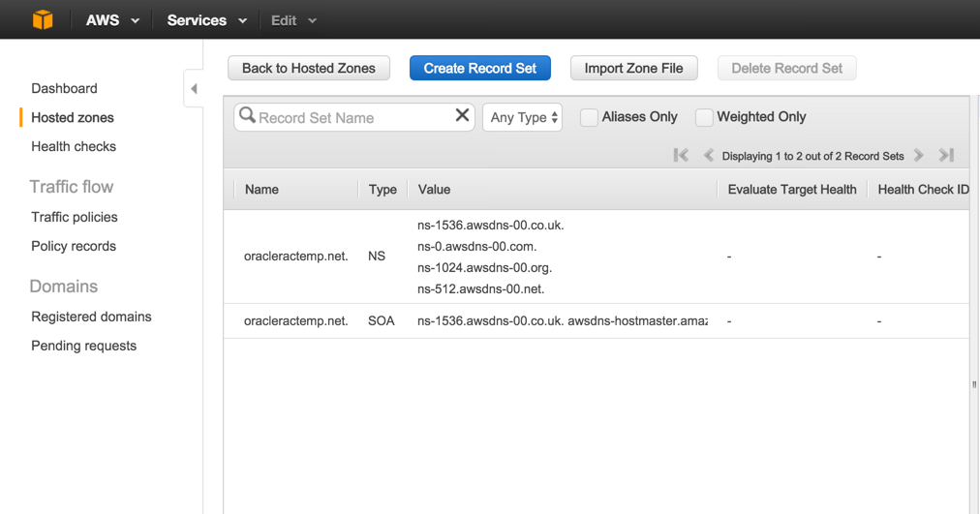Enable the Weighted Only checkbox
The height and width of the screenshot is (514, 980).
704,117
